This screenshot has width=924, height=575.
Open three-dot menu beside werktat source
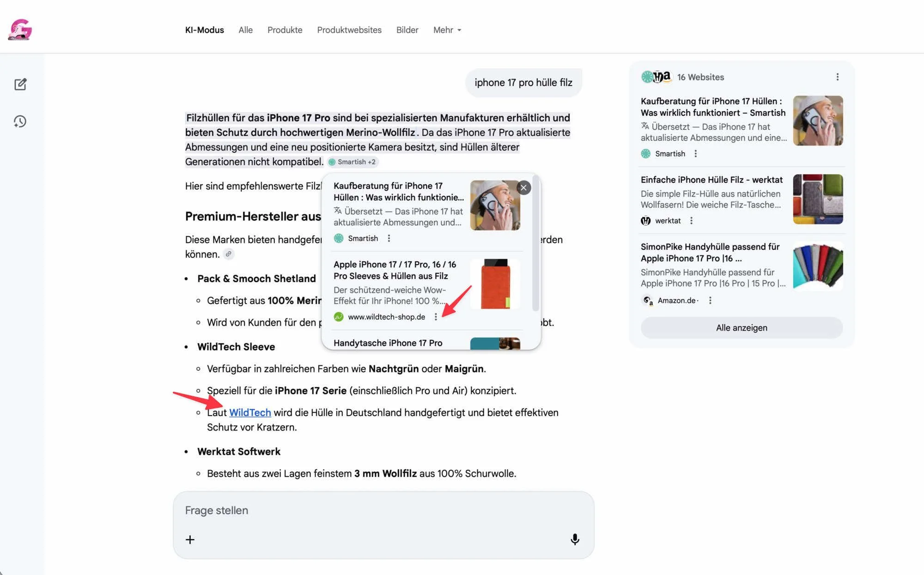pyautogui.click(x=691, y=221)
